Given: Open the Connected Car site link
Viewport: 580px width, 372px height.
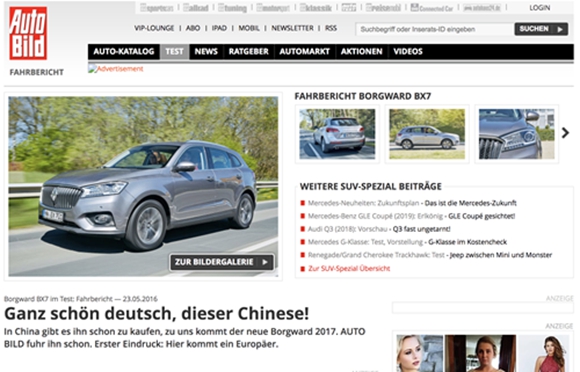Looking at the screenshot, I should tap(431, 7).
